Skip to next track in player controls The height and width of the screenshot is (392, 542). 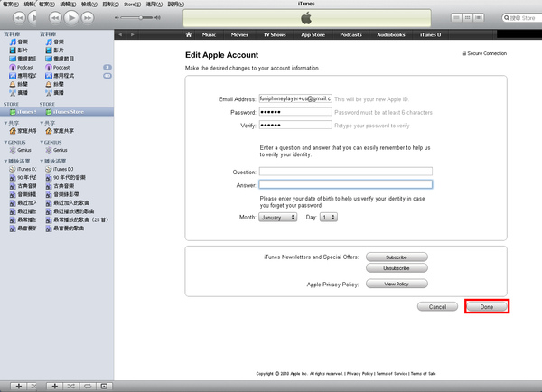88,18
